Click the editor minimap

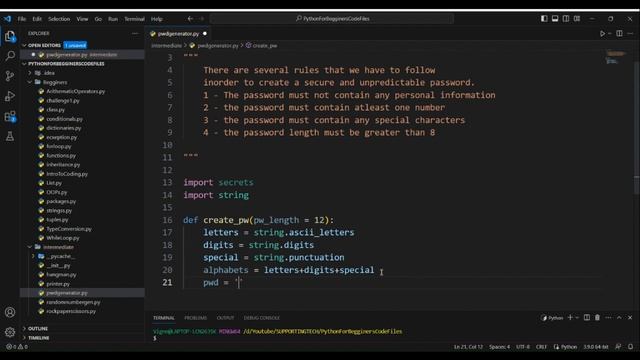[x=616, y=57]
